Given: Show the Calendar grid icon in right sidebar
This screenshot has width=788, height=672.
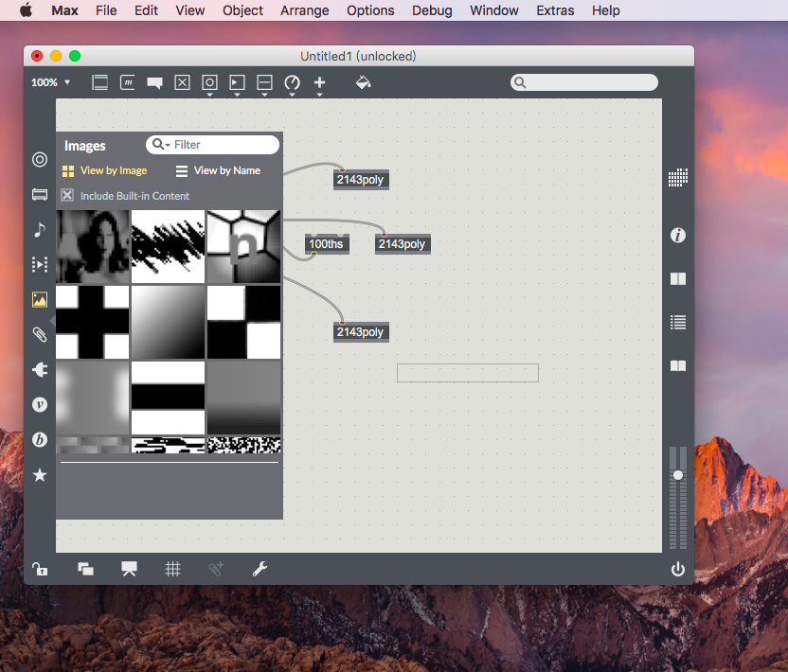Looking at the screenshot, I should (x=678, y=177).
